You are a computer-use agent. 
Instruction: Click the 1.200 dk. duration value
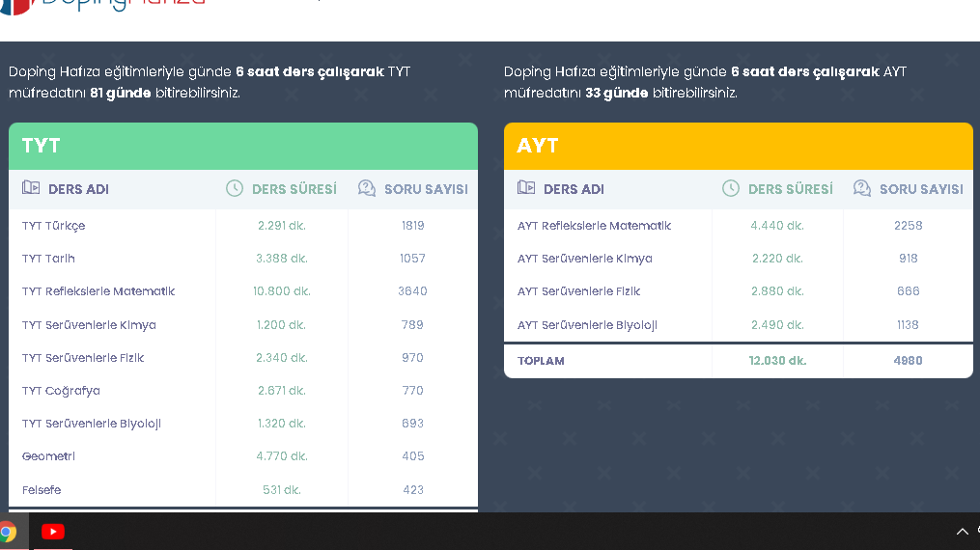[x=282, y=325]
